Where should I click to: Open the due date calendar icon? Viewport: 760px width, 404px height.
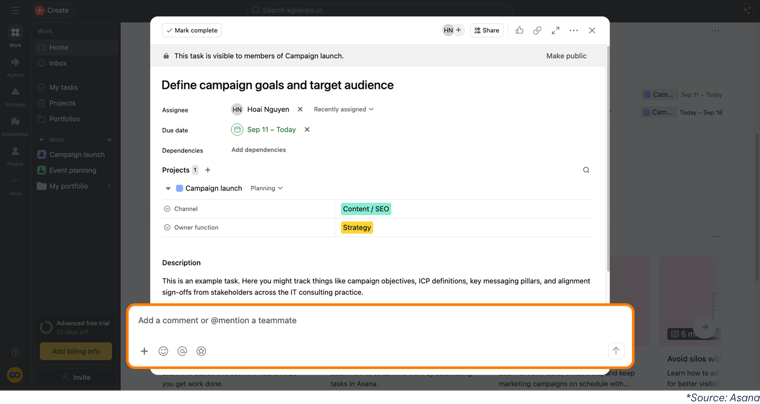[237, 129]
